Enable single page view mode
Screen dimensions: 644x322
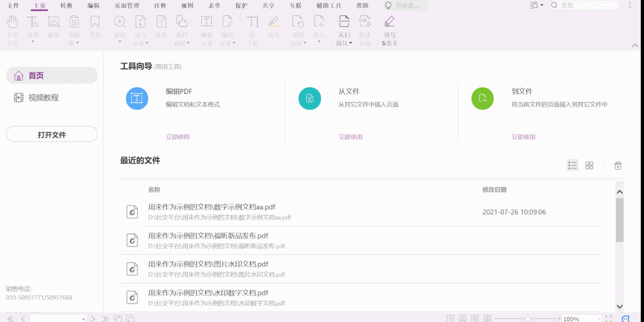pos(451,318)
